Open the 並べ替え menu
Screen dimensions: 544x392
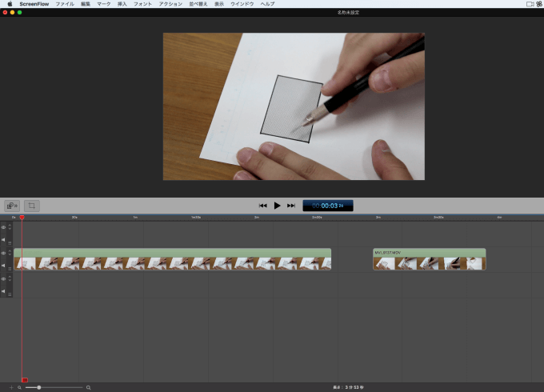[x=198, y=4]
